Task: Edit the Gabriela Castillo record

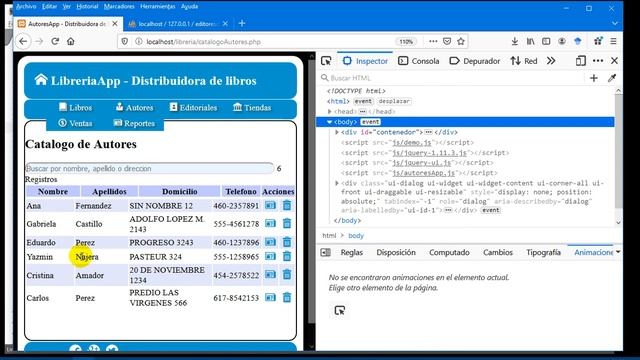Action: (270, 223)
